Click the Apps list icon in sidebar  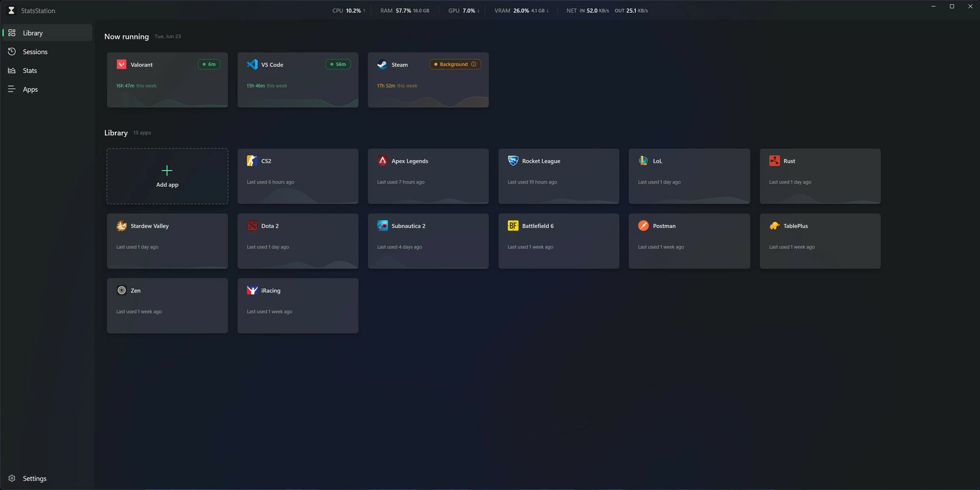click(x=12, y=89)
